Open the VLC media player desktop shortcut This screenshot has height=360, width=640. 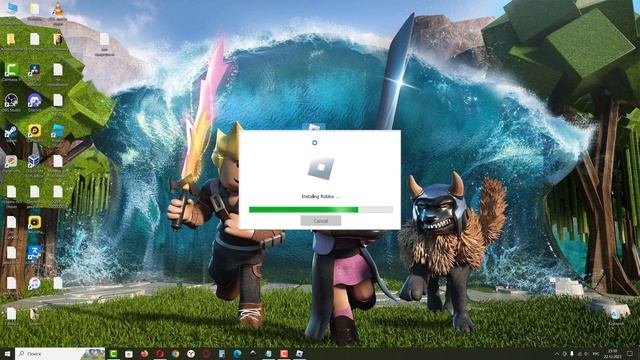[x=58, y=9]
